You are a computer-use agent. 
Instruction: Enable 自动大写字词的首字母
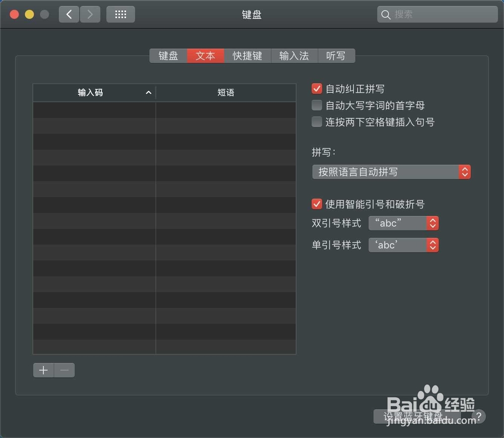click(317, 105)
